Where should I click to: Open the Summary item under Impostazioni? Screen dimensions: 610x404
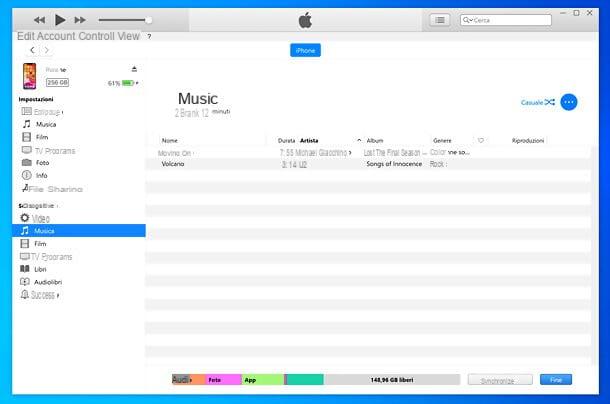[42, 112]
